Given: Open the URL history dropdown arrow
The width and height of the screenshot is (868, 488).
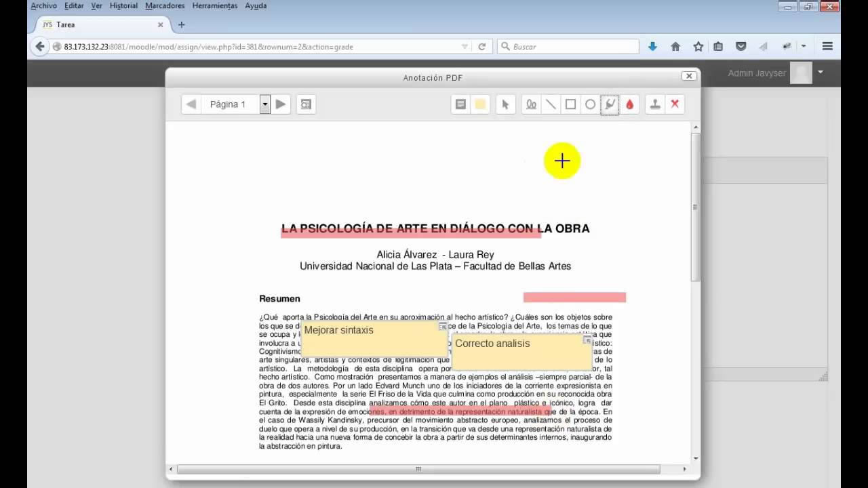Looking at the screenshot, I should pyautogui.click(x=465, y=47).
